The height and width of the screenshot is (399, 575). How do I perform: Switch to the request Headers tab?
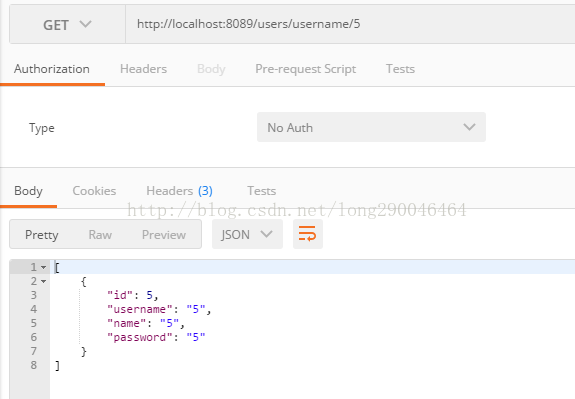pyautogui.click(x=143, y=69)
